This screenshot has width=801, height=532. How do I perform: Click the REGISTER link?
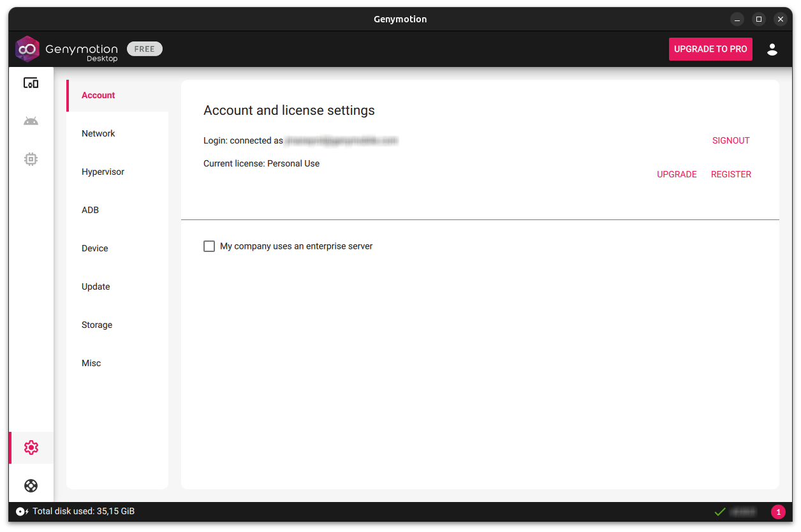pos(731,174)
